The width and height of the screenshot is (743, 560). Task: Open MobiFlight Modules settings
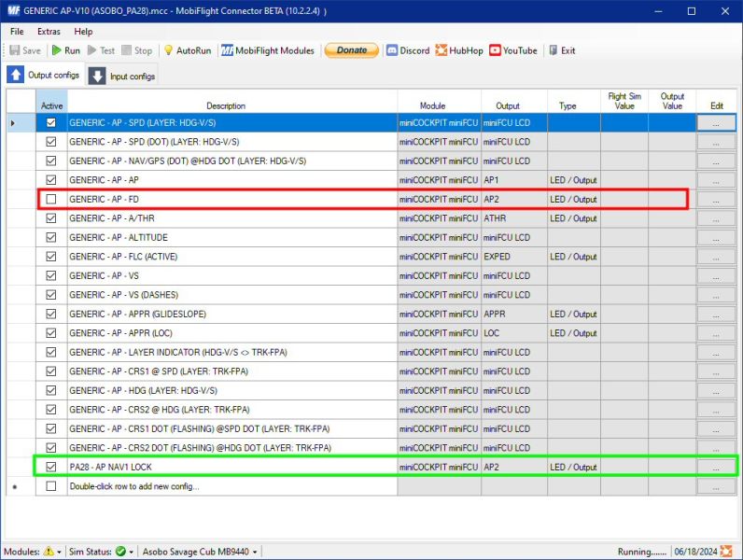click(267, 50)
